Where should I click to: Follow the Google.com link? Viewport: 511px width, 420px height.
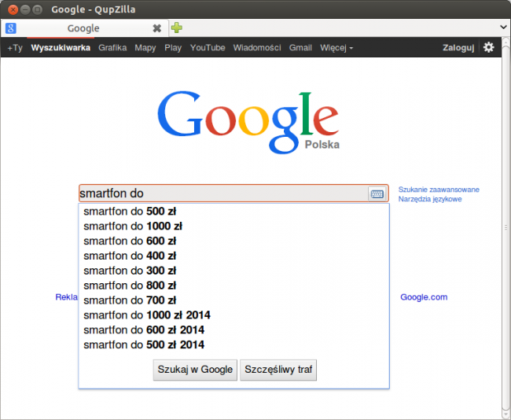[424, 297]
